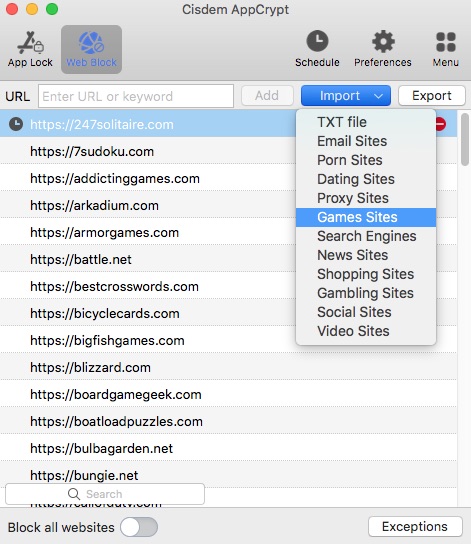
Task: Click the vertical scrollbar of the URL list
Action: 465,139
